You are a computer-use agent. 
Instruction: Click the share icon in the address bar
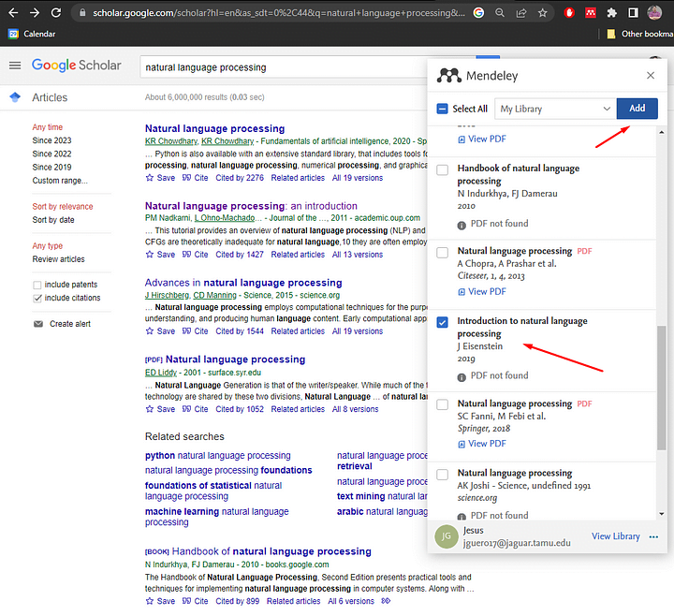pyautogui.click(x=521, y=13)
